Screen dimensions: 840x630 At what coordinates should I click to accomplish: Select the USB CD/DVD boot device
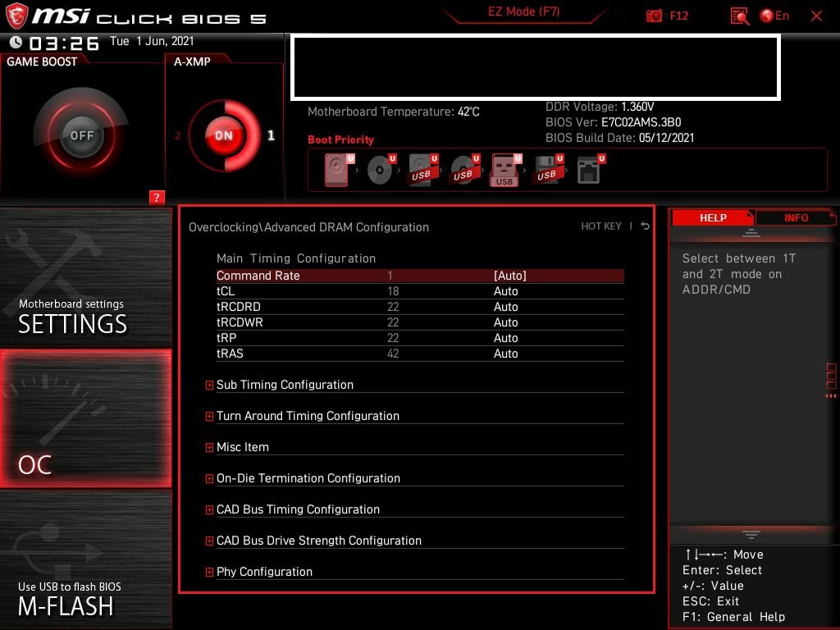[x=464, y=170]
